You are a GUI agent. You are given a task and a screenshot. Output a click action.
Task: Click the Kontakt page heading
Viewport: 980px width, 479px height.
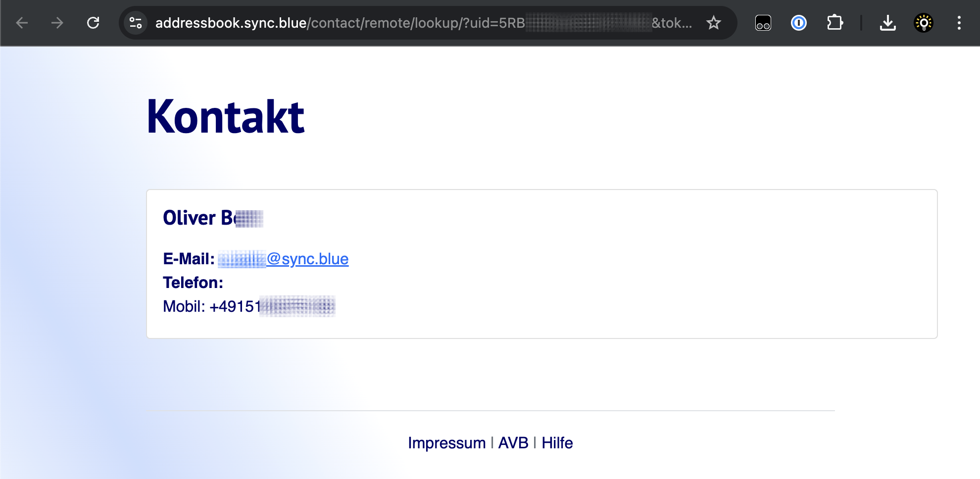pos(226,117)
